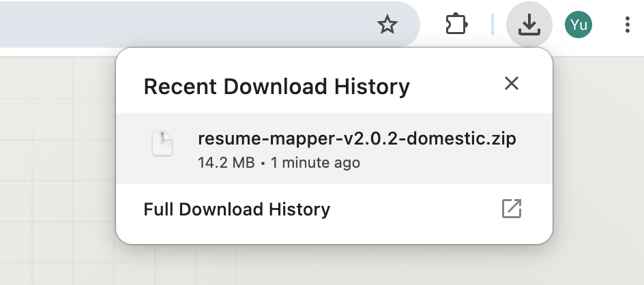
Task: Open Chrome's three-dot menu
Action: pos(627,25)
